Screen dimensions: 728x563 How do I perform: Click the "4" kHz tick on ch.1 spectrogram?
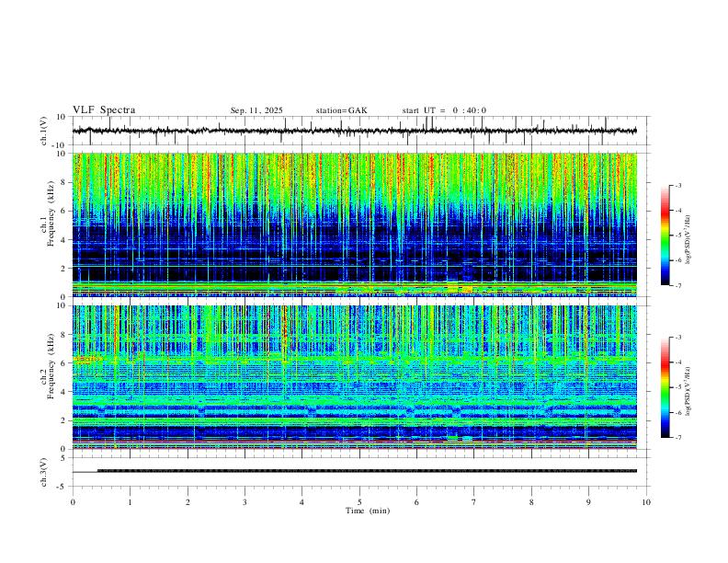coord(63,240)
